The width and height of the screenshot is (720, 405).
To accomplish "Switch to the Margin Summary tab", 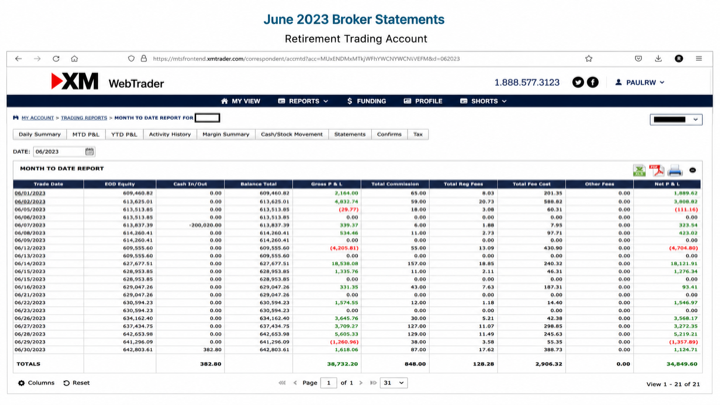I will (x=226, y=135).
